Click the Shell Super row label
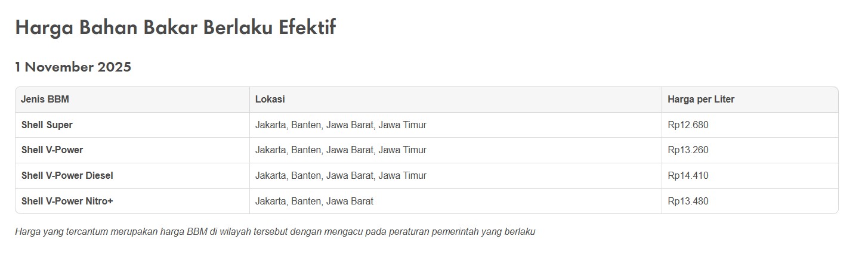 (47, 125)
